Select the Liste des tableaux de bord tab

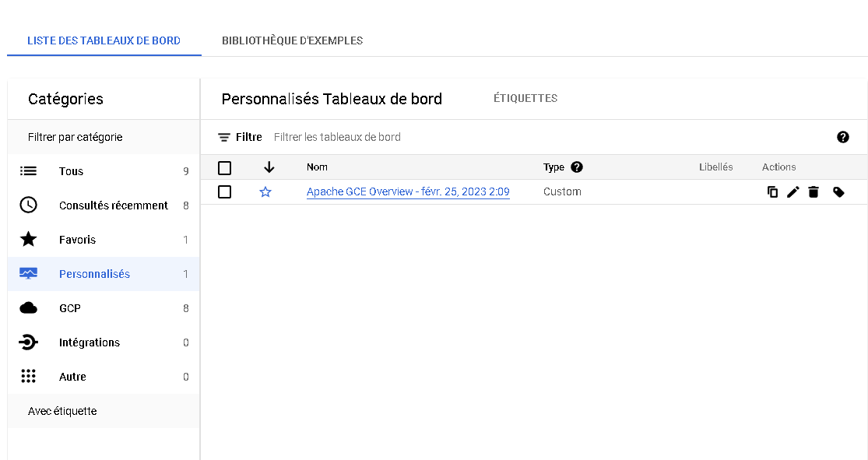104,40
